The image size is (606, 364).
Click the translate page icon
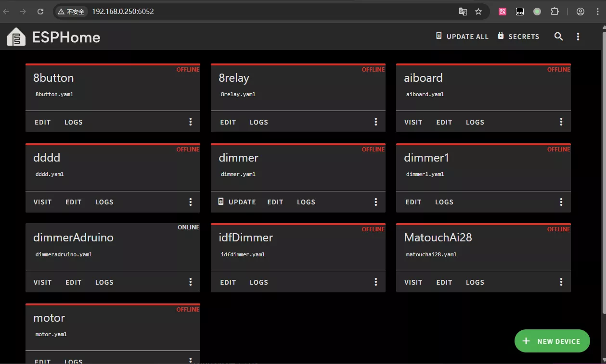click(x=463, y=12)
